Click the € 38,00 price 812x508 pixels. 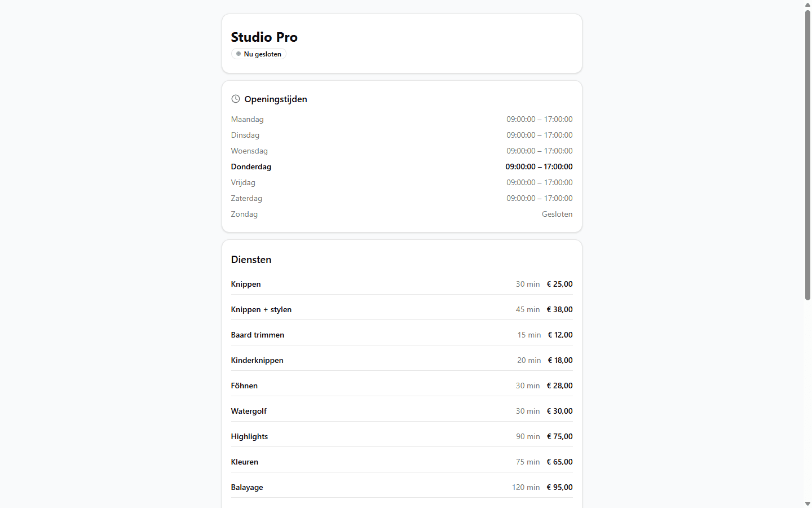pyautogui.click(x=560, y=309)
